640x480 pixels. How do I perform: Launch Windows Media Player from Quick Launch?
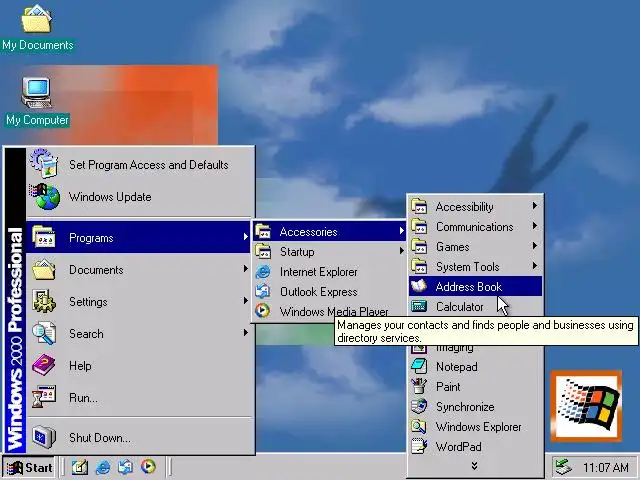click(148, 466)
